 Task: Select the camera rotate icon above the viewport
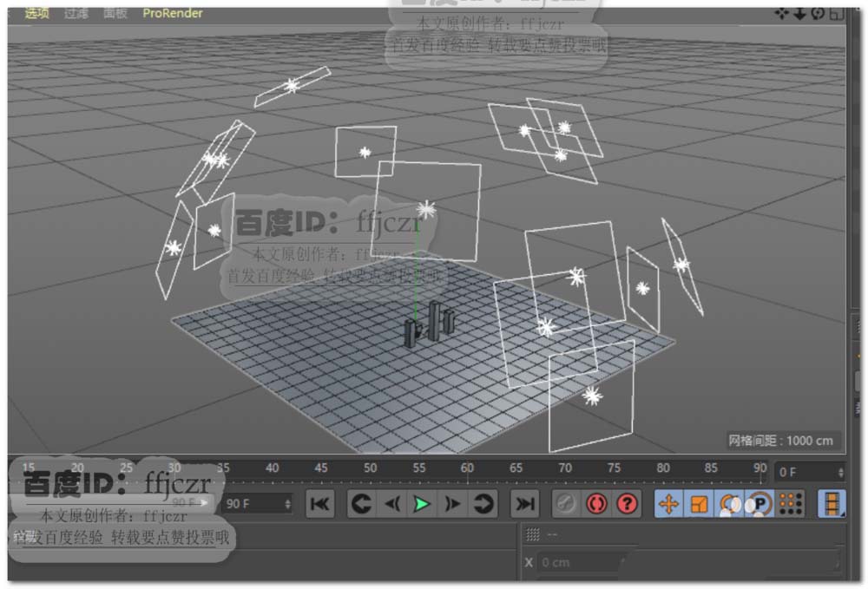817,13
